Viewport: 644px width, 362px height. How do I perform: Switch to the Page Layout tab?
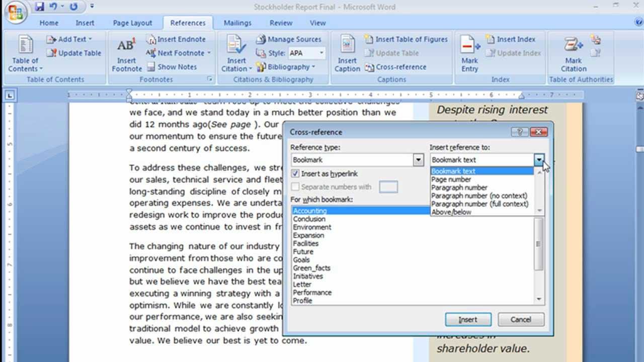tap(132, 23)
